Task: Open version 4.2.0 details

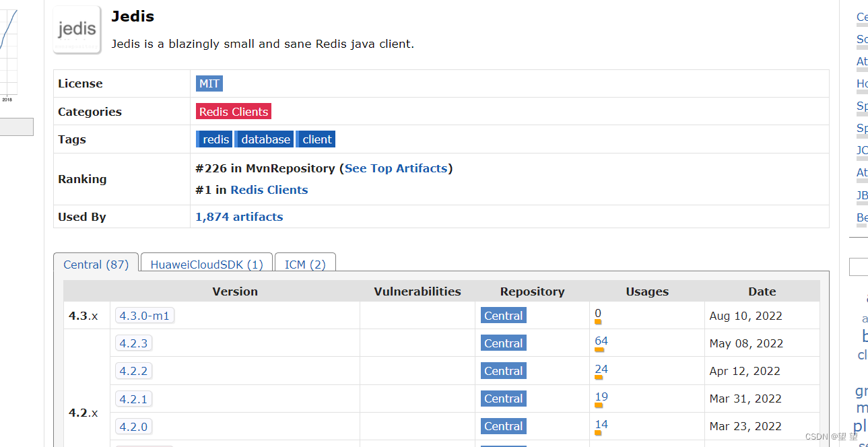Action: pos(133,426)
